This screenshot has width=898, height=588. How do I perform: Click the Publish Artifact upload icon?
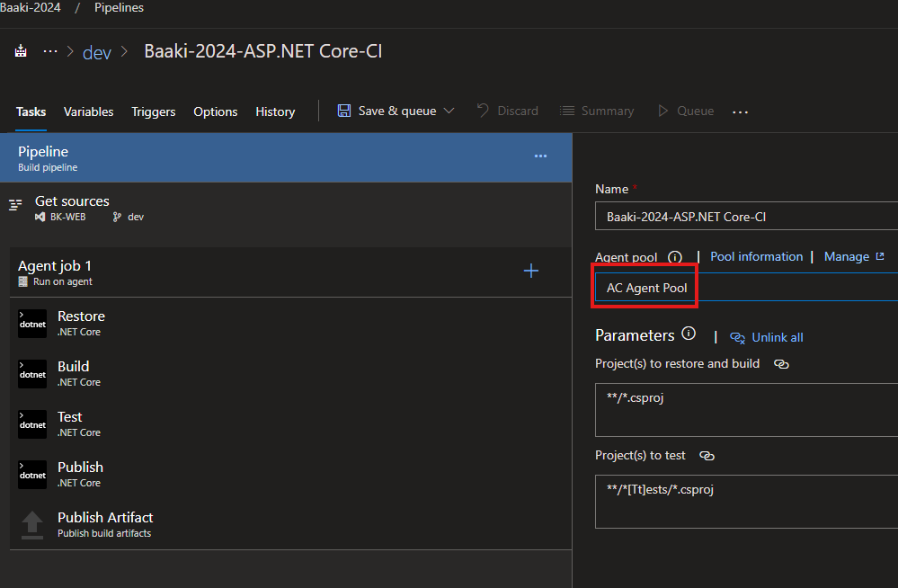click(x=32, y=525)
